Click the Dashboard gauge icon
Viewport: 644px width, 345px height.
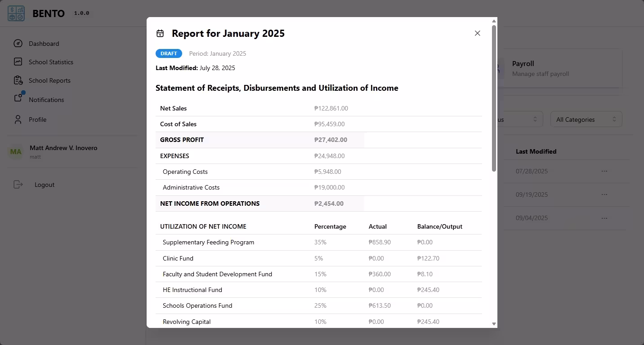tap(18, 44)
